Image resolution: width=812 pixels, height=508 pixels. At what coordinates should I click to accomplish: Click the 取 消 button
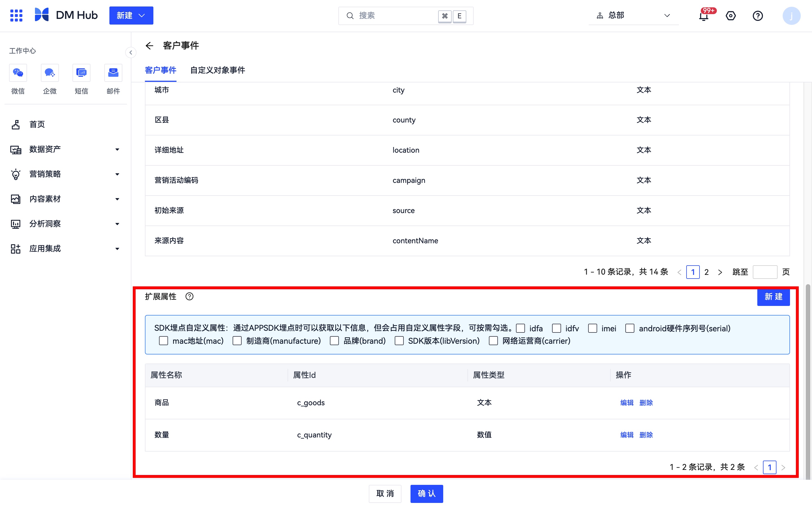(x=385, y=494)
